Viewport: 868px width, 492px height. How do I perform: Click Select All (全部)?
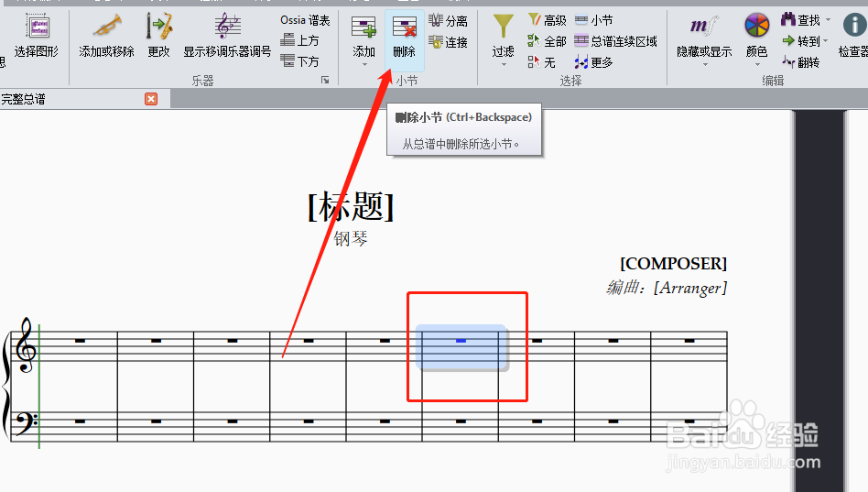point(547,41)
